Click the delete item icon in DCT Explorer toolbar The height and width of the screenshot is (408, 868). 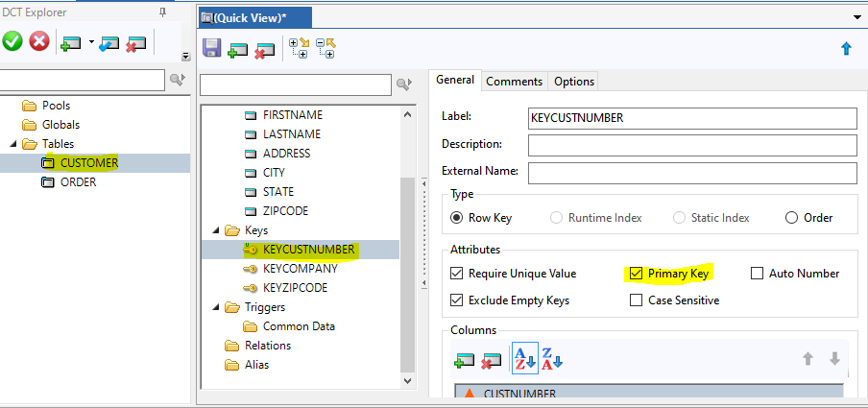point(135,43)
